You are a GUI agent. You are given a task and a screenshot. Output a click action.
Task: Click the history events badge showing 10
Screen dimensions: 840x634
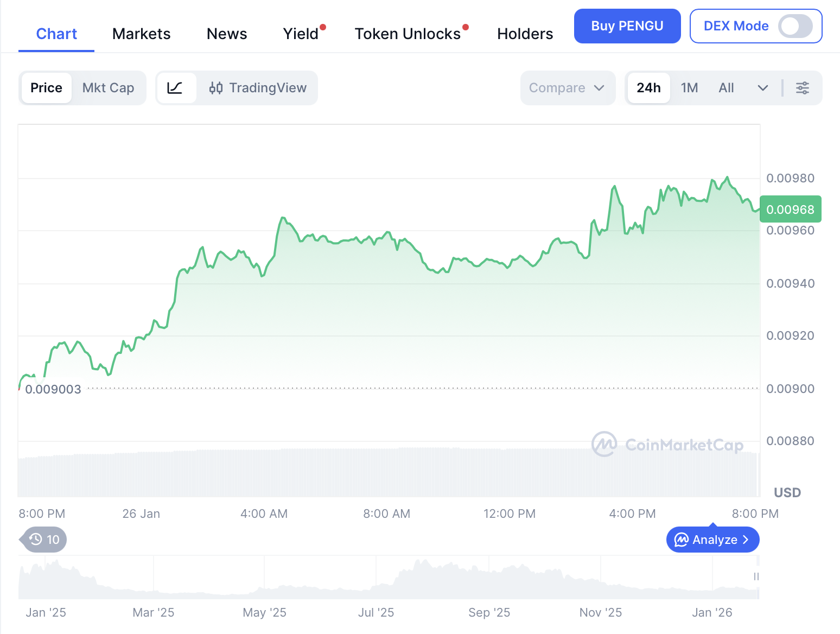(x=44, y=540)
